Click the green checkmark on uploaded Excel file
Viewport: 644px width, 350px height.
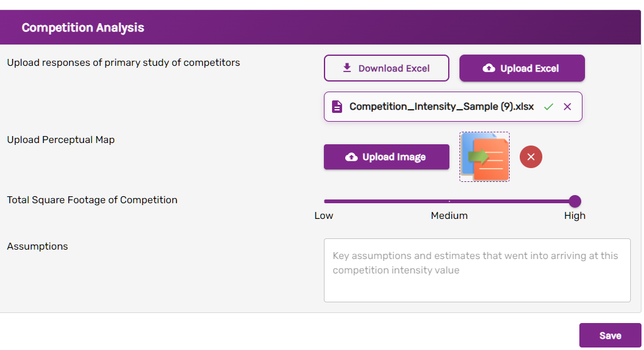pyautogui.click(x=549, y=107)
